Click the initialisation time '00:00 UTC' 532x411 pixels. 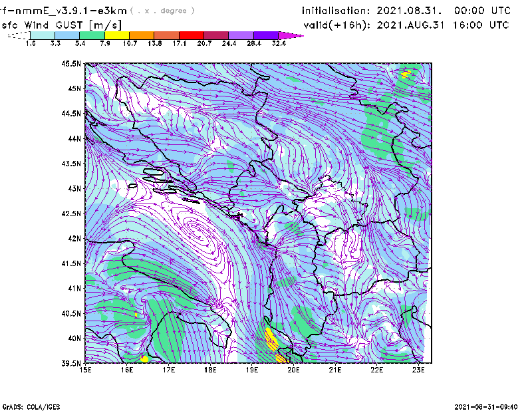[483, 11]
